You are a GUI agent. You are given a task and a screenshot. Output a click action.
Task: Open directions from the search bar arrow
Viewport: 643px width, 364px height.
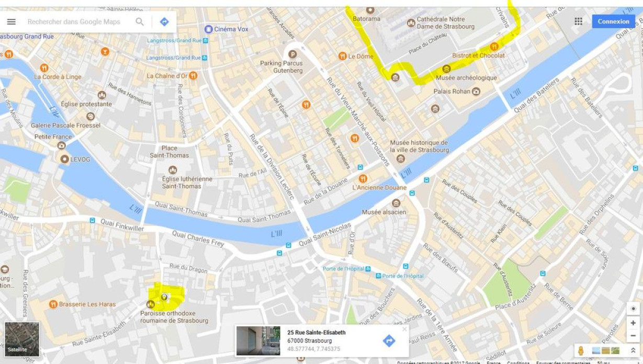click(x=164, y=22)
